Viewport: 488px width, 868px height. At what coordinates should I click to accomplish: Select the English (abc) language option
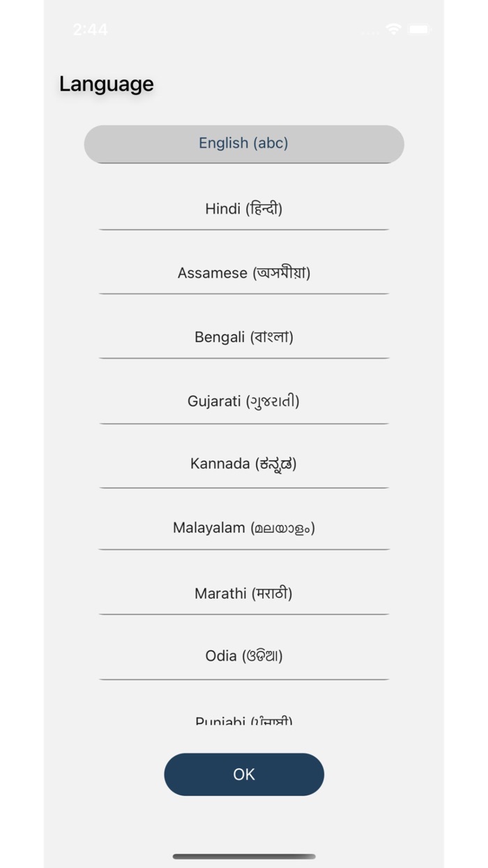[244, 144]
